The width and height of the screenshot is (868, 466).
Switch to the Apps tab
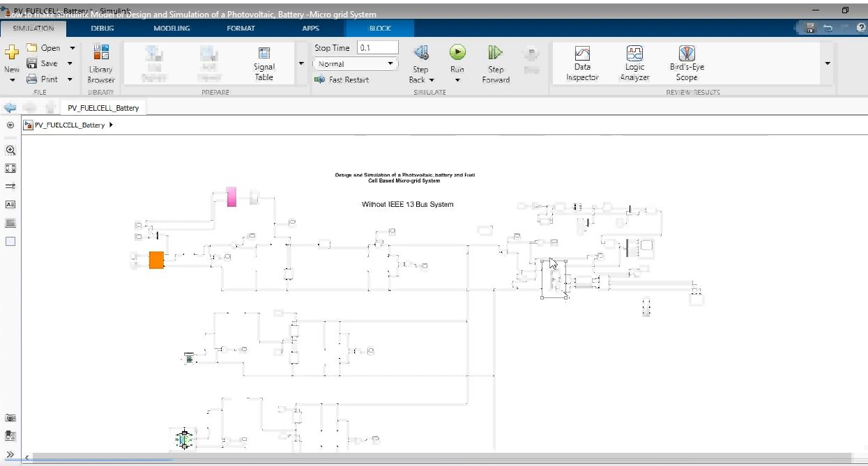pos(310,29)
